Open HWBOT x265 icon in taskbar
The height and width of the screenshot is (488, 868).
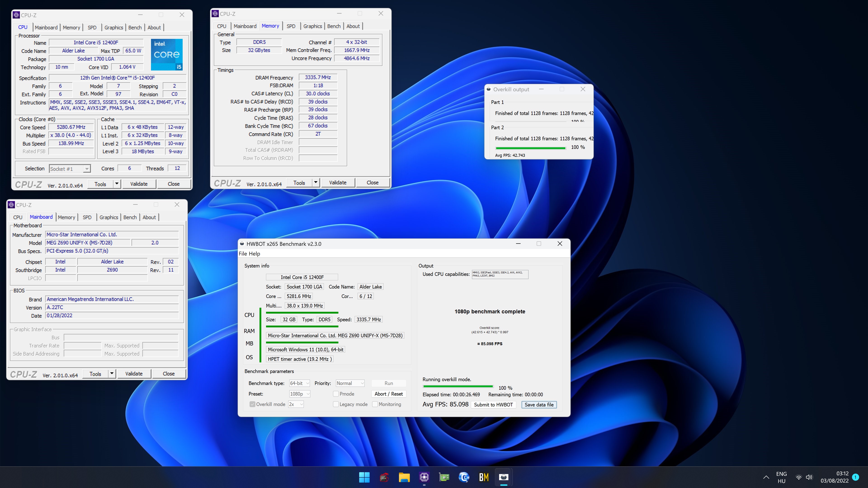pos(504,477)
